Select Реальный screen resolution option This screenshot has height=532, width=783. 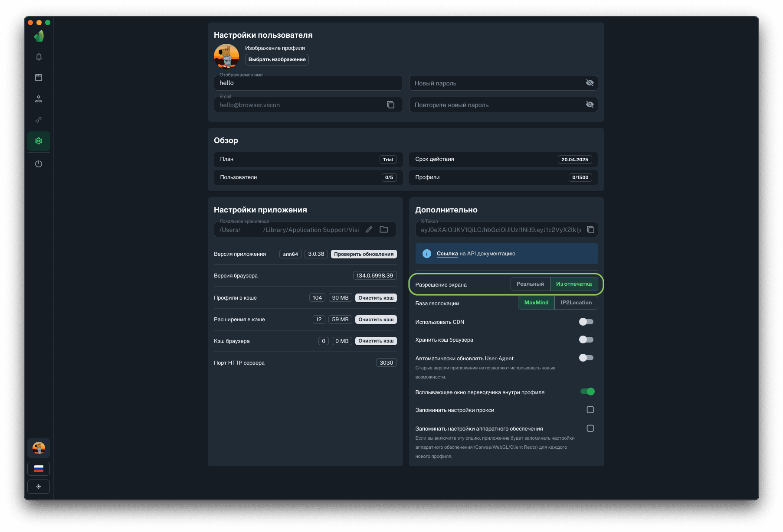[530, 284]
